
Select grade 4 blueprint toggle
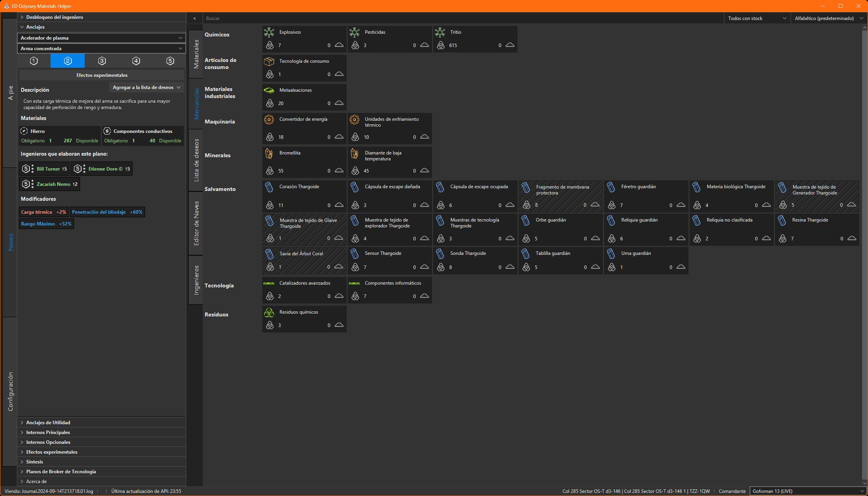(x=136, y=61)
